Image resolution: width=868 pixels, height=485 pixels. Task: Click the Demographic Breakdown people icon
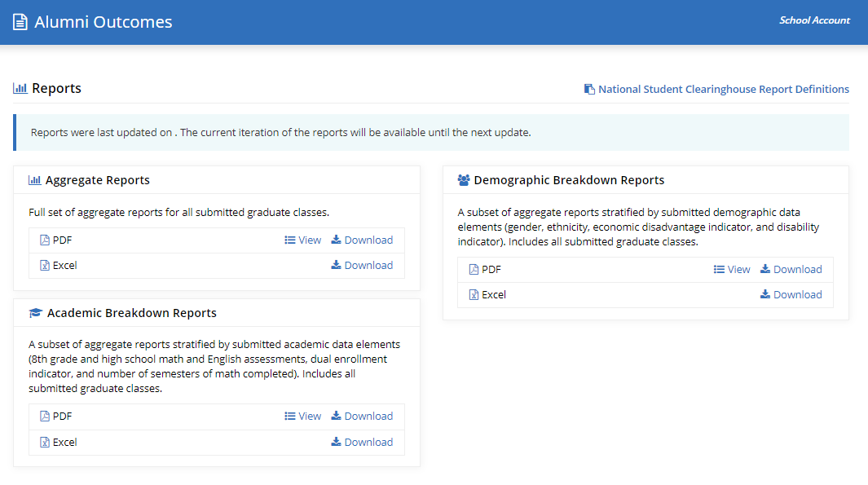pos(464,180)
